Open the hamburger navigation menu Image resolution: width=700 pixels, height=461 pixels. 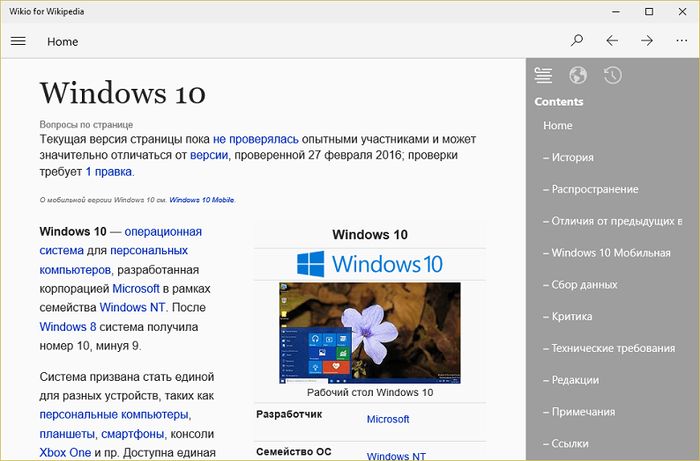(x=18, y=41)
